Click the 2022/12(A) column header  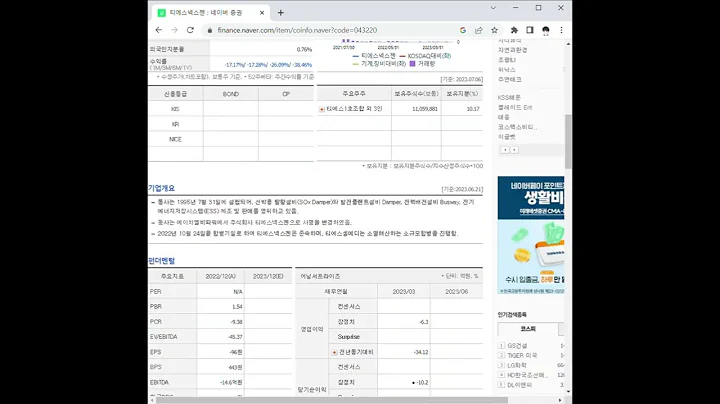[220, 276]
